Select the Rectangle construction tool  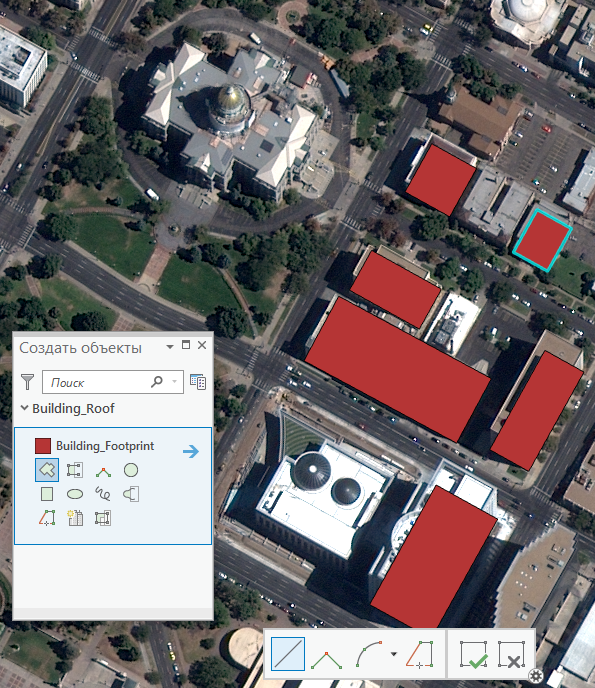point(47,494)
